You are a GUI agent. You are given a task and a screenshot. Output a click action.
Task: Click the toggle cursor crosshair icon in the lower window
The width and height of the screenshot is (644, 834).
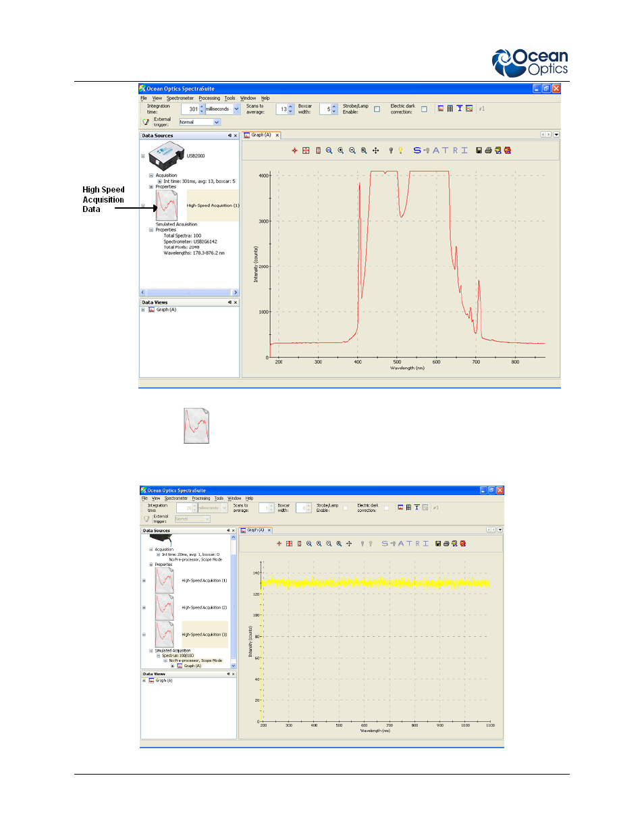tap(279, 544)
